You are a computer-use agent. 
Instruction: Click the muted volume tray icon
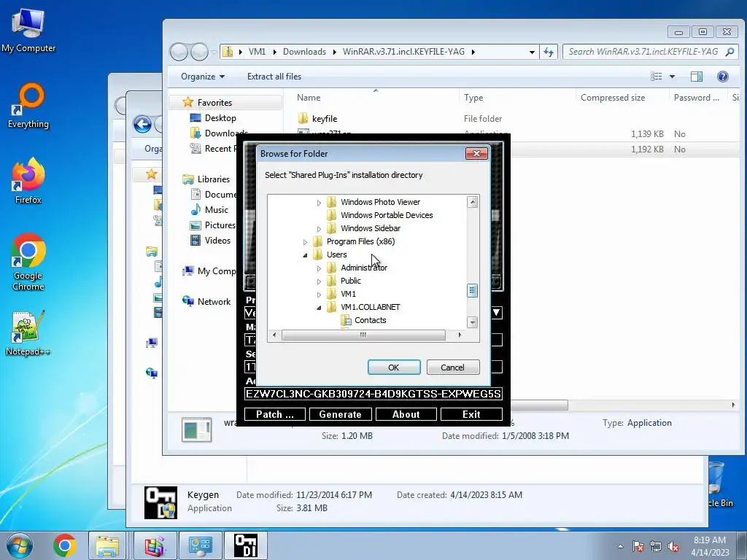(x=673, y=547)
